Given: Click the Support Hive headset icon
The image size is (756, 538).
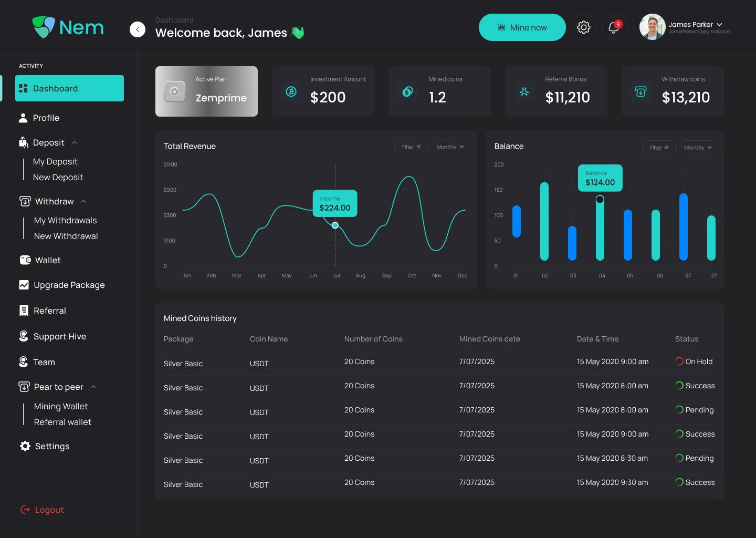Looking at the screenshot, I should [x=24, y=336].
